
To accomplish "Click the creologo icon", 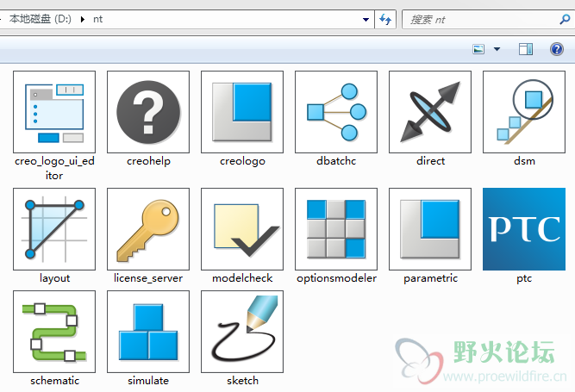I will coord(242,112).
